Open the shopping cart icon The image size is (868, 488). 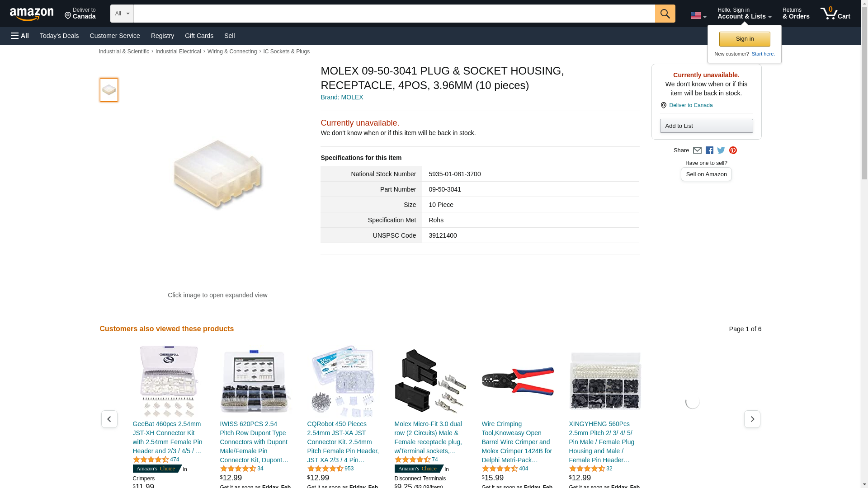tap(835, 14)
